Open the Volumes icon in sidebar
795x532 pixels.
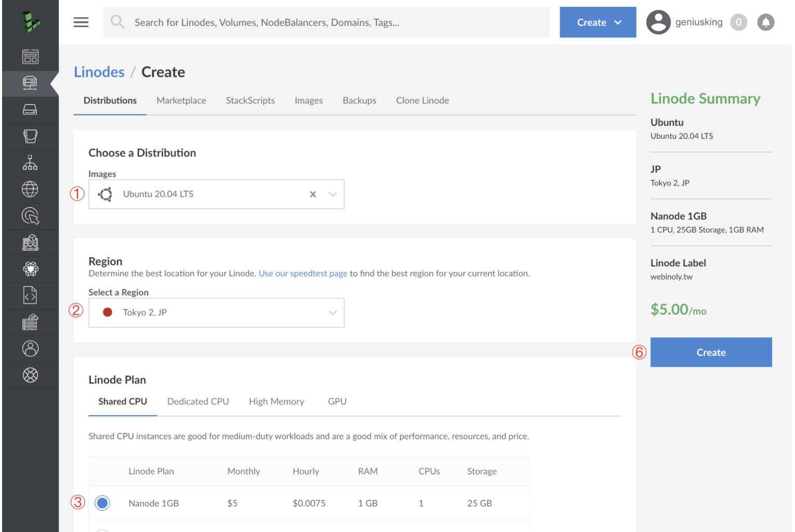30,110
